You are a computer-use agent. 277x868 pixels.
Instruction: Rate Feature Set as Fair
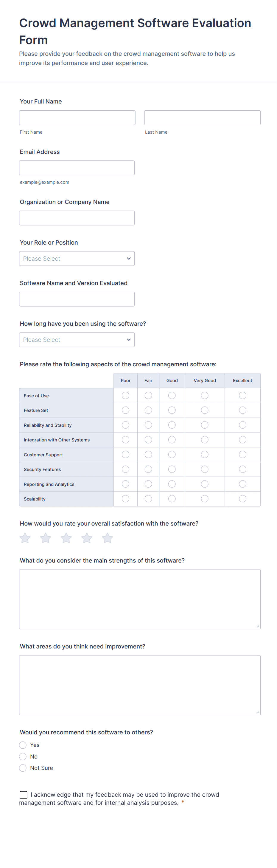(148, 410)
